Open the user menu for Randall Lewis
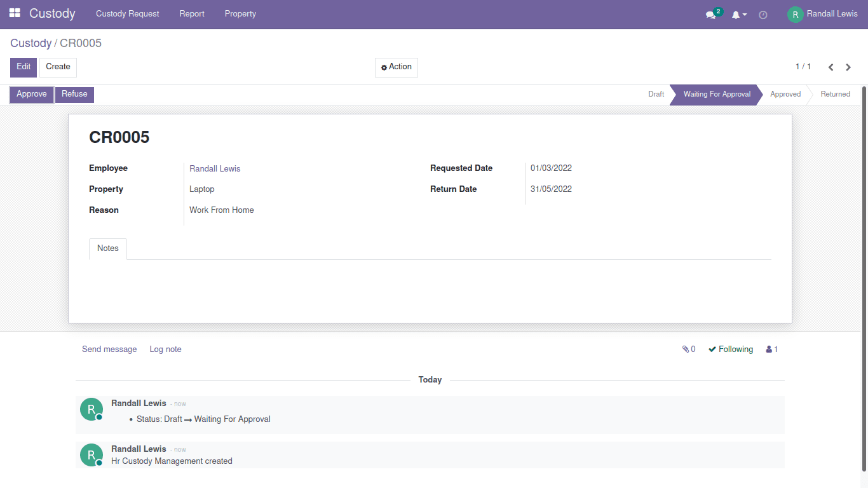Viewport: 868px width, 488px height. click(x=824, y=14)
